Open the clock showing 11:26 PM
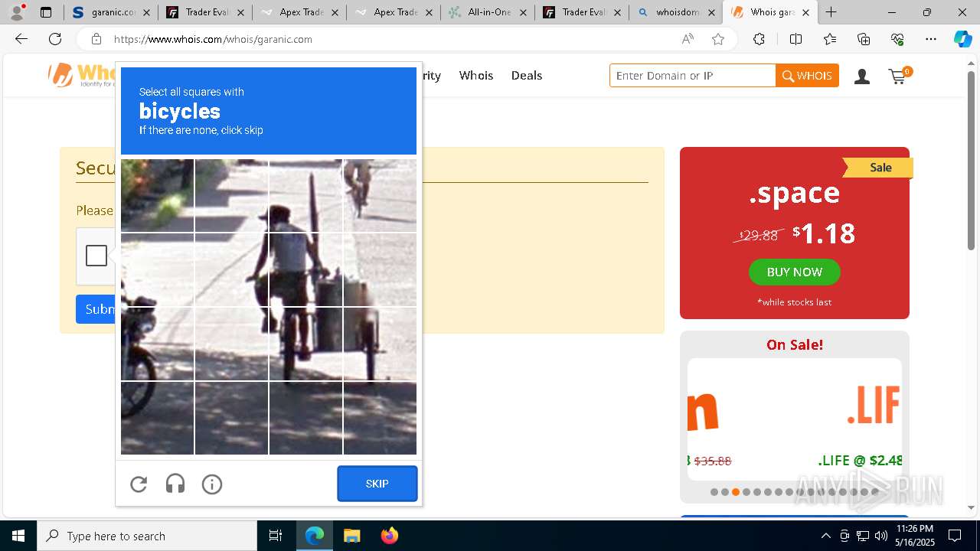Screen dimensions: 980x551 point(914,536)
